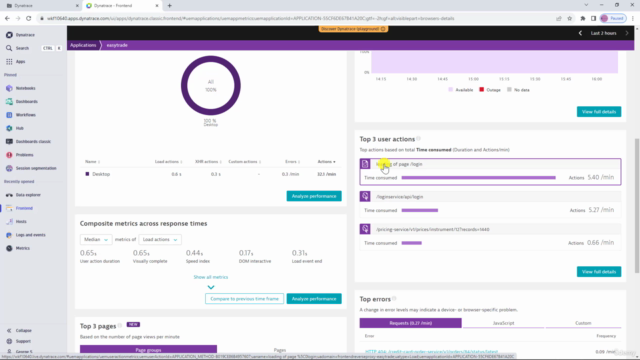This screenshot has width=640, height=360.
Task: Open Logs and events icon
Action: tap(9, 235)
